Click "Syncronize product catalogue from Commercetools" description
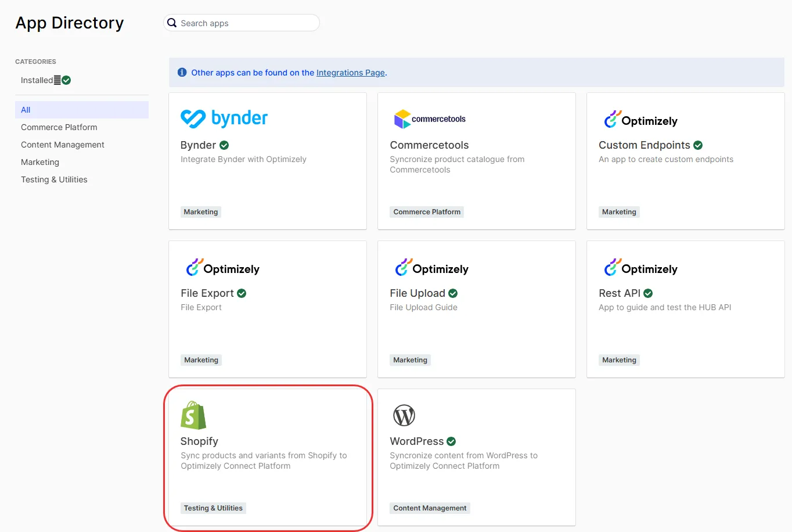 click(457, 164)
